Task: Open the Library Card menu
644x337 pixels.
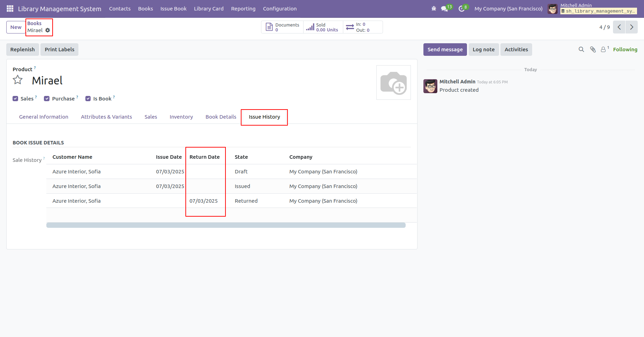Action: (209, 9)
